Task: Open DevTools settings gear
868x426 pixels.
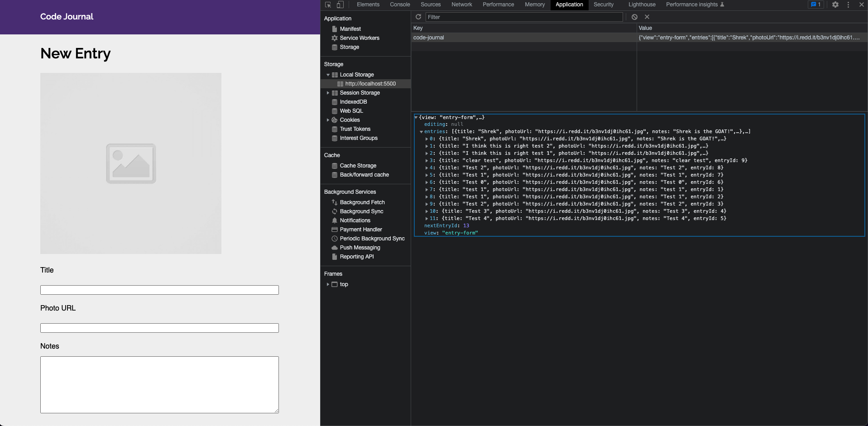Action: pyautogui.click(x=835, y=5)
